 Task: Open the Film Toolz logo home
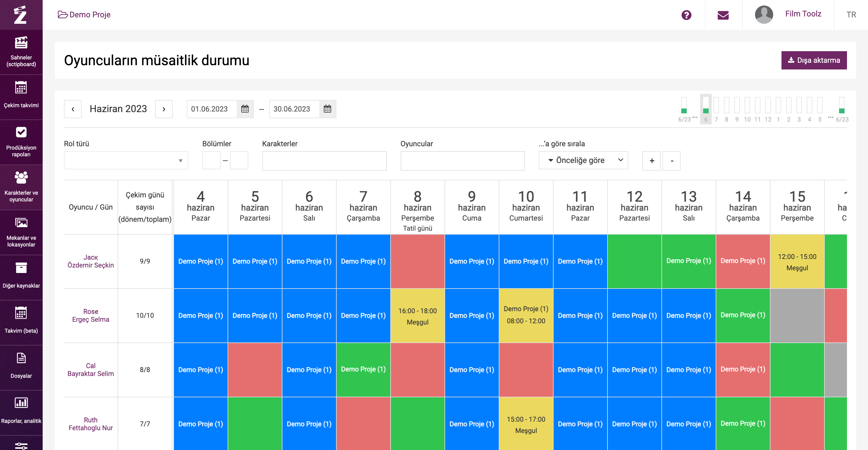tap(20, 15)
